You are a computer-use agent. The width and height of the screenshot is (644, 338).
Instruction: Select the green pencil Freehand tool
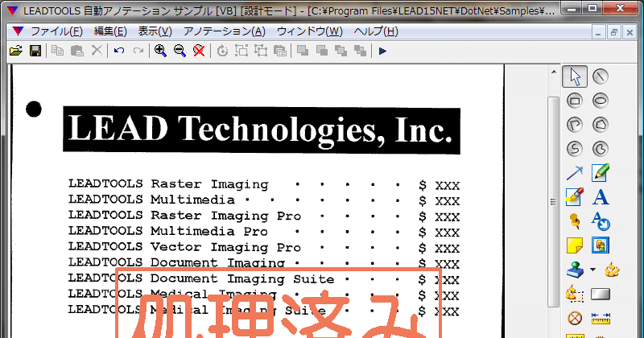600,173
